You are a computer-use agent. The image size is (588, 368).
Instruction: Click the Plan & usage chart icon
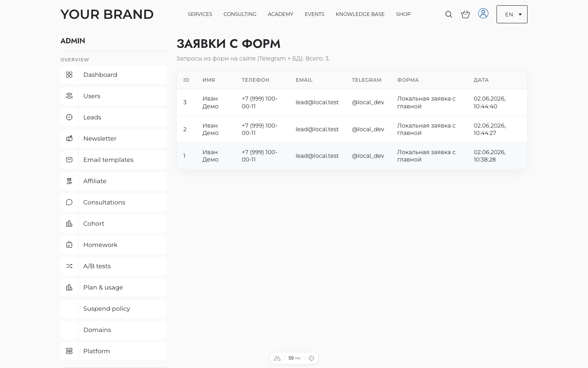69,287
